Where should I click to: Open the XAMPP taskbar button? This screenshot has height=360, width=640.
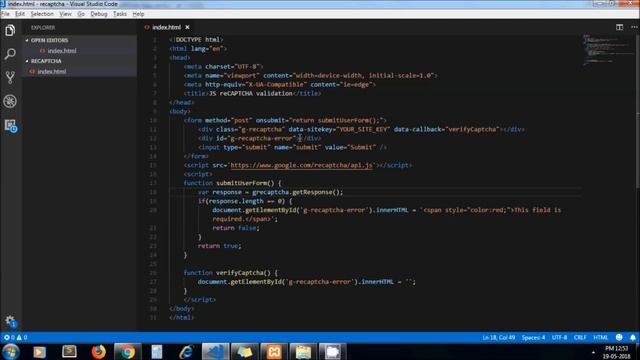274,352
